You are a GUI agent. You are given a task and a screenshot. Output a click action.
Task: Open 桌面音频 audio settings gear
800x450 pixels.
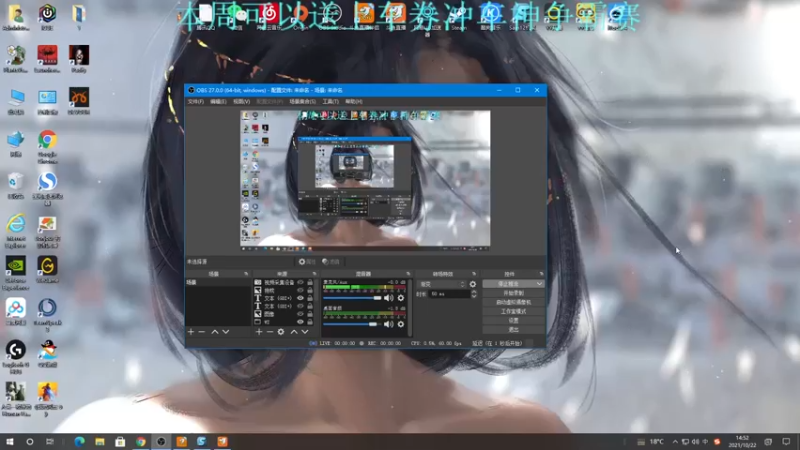pyautogui.click(x=401, y=324)
